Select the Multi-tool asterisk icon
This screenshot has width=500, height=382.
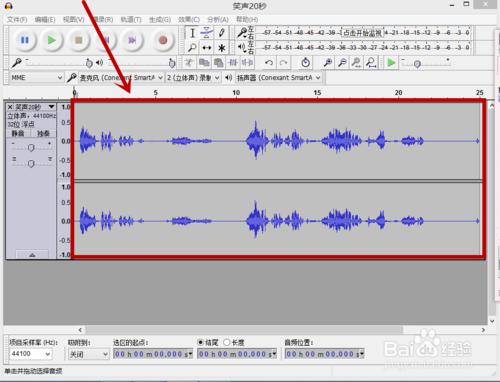point(222,48)
